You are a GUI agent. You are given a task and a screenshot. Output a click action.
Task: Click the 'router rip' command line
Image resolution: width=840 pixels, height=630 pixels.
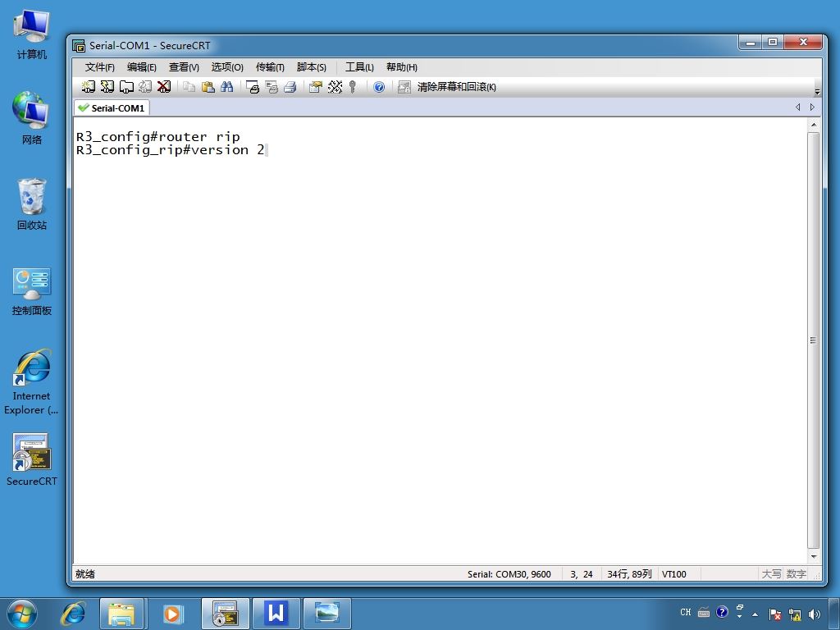tap(199, 137)
